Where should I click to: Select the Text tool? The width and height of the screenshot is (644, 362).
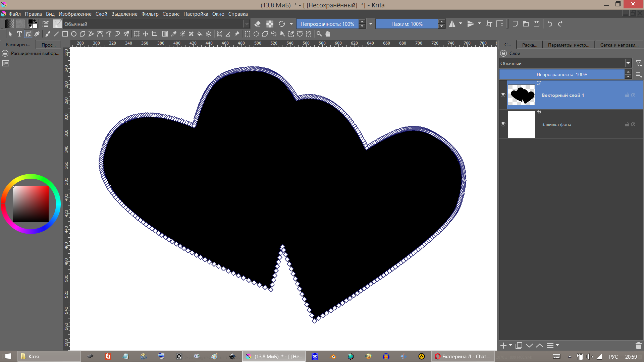19,34
